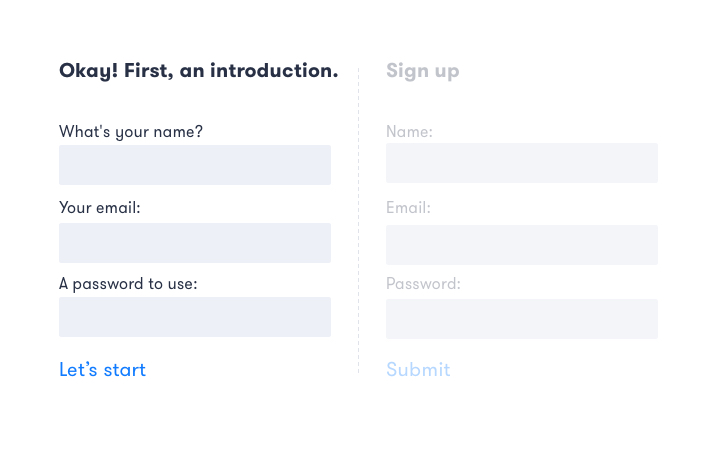Focus the field below "Your email:"
The width and height of the screenshot is (720, 450).
(195, 243)
